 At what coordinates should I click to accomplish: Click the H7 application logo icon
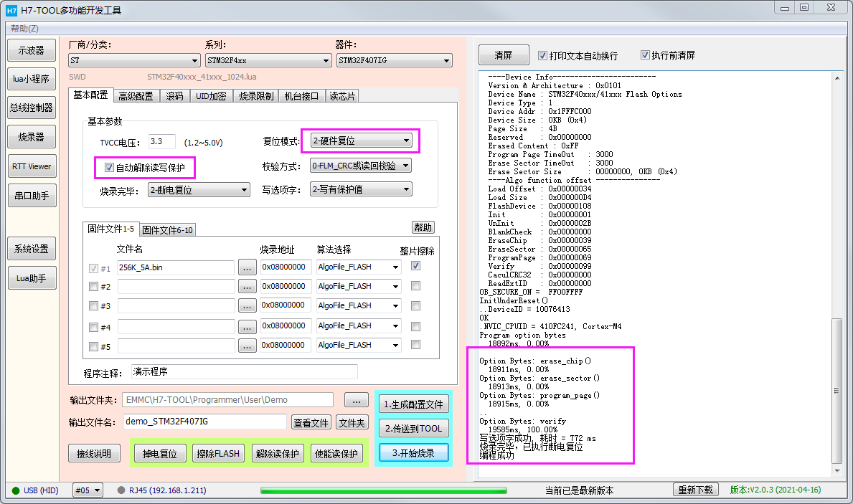[x=11, y=10]
